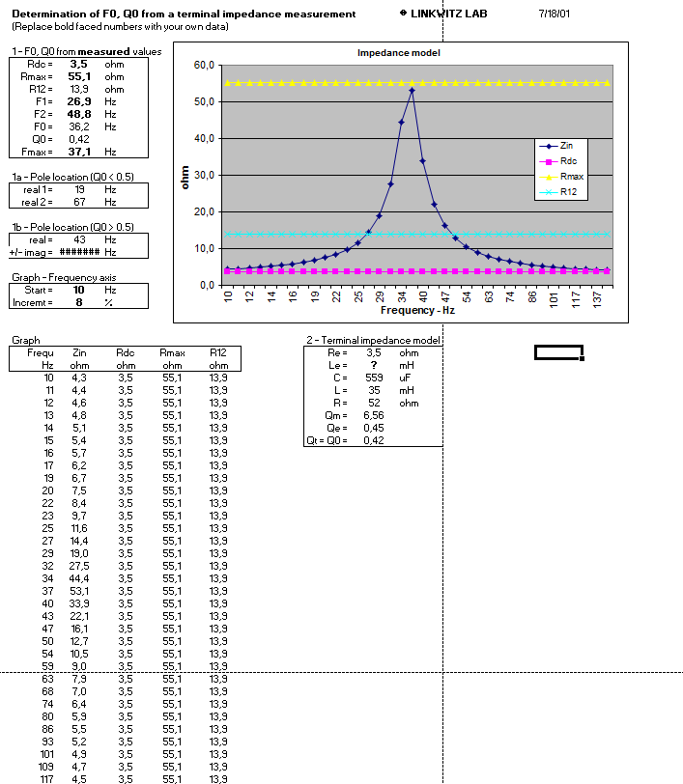The width and height of the screenshot is (683, 784).
Task: Click the LINKWITZ LAB logo symbol
Action: tap(402, 14)
